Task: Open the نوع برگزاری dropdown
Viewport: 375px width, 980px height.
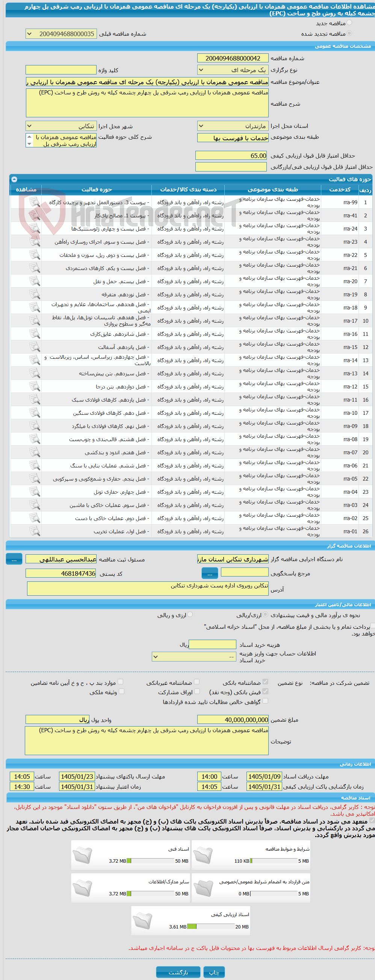Action: point(233,70)
